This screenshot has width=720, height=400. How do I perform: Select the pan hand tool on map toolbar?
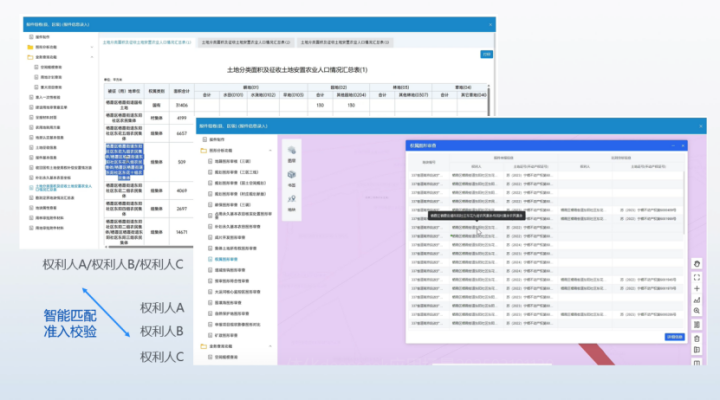coord(696,263)
